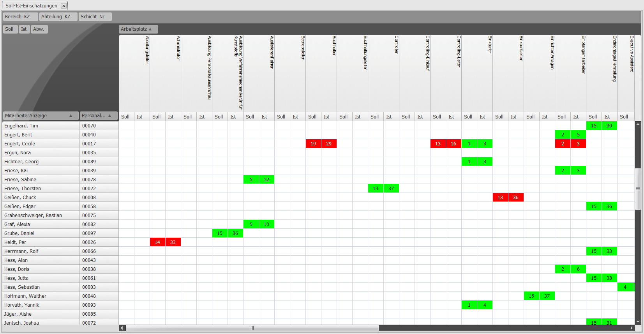644x334 pixels.
Task: Click green cell 5 for Engert, Berit
Action: (578, 135)
